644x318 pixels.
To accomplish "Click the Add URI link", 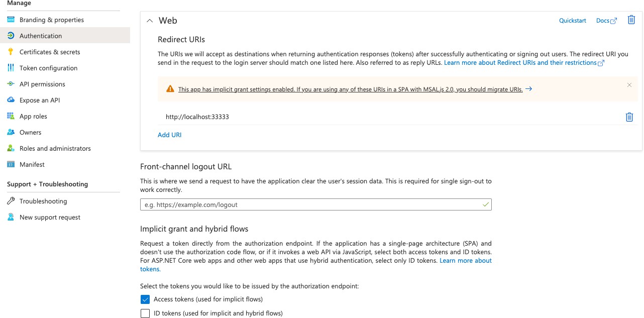I will pyautogui.click(x=169, y=135).
